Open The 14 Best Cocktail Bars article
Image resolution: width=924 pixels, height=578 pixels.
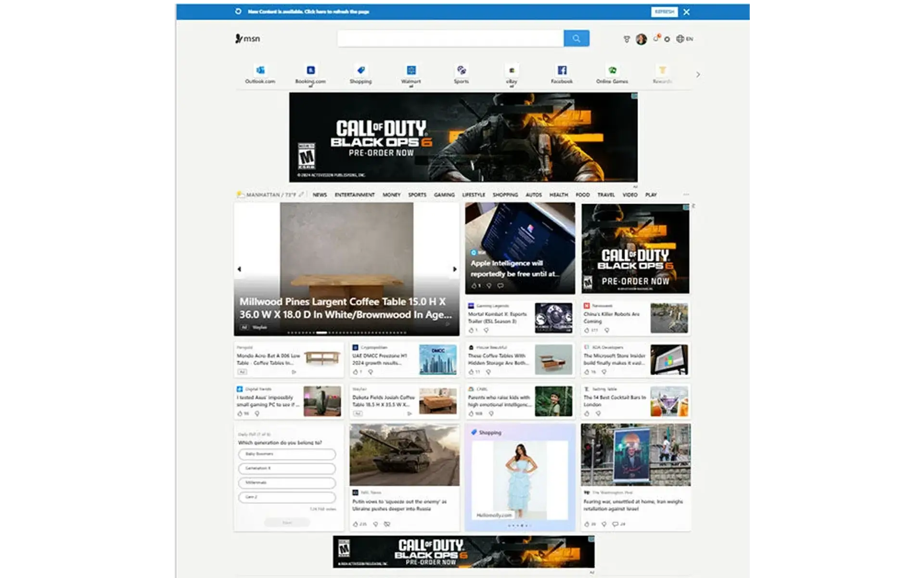(x=636, y=401)
